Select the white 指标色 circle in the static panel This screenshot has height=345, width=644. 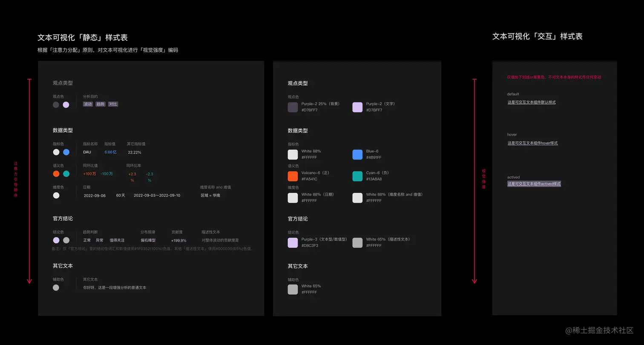click(x=56, y=152)
